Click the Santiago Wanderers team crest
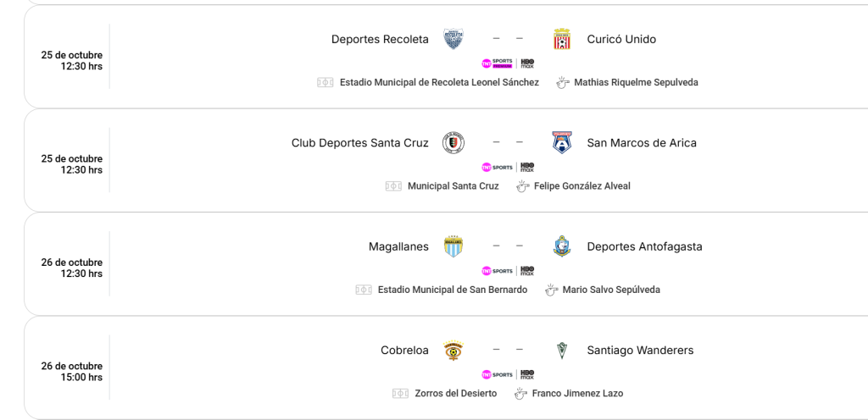 (561, 351)
